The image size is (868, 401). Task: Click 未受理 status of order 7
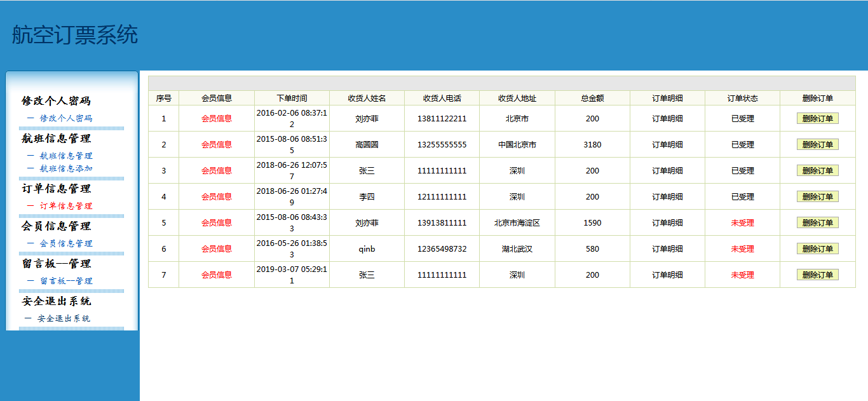(742, 275)
